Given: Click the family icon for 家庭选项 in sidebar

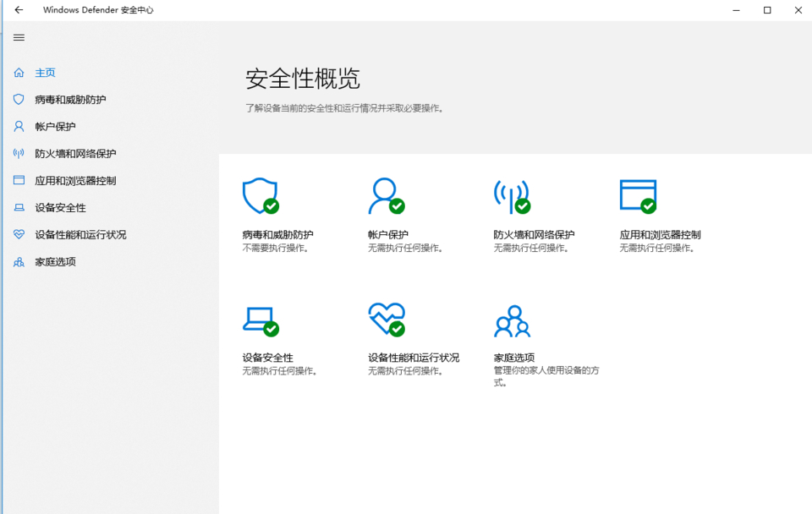Looking at the screenshot, I should pos(19,261).
